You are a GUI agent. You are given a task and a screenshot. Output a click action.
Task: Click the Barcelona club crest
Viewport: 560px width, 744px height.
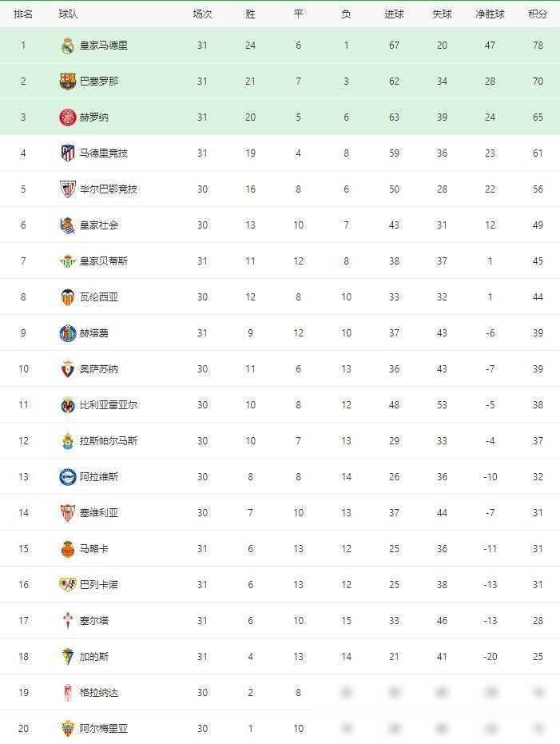click(67, 82)
